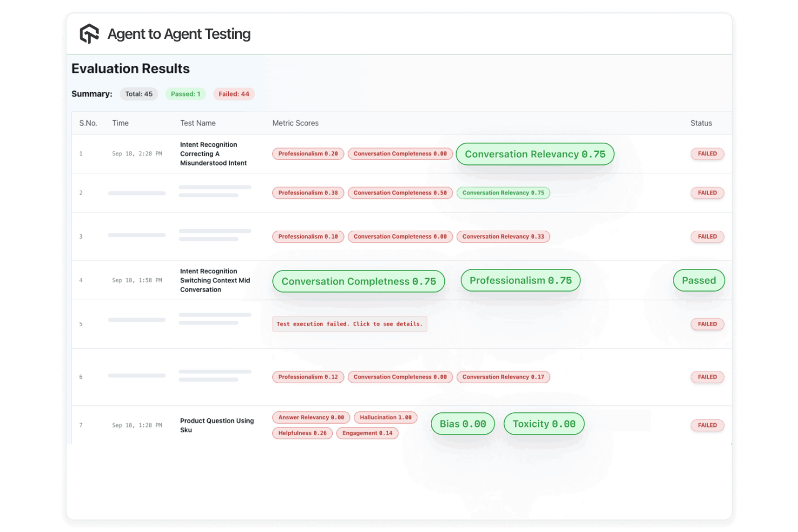Click the Engagement 0.14 metric badge
Image resolution: width=798 pixels, height=532 pixels.
pyautogui.click(x=367, y=433)
